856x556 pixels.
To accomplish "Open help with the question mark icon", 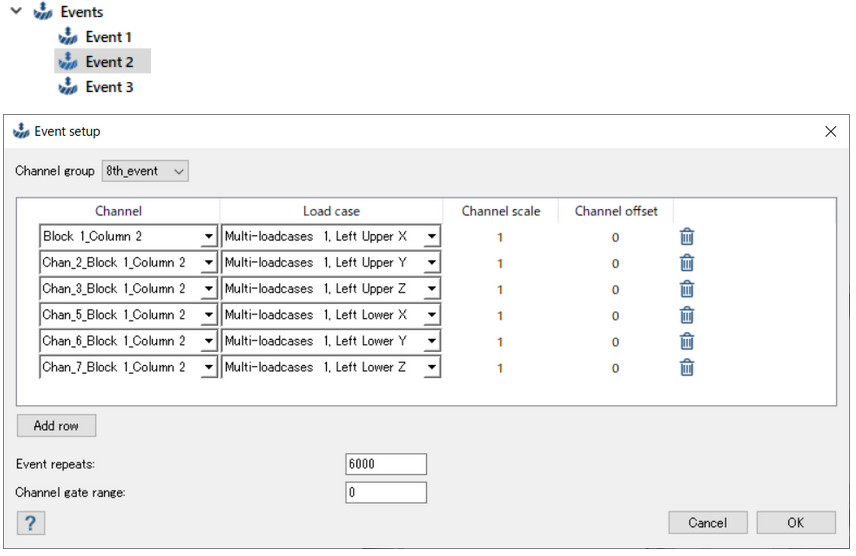I will coord(31,523).
